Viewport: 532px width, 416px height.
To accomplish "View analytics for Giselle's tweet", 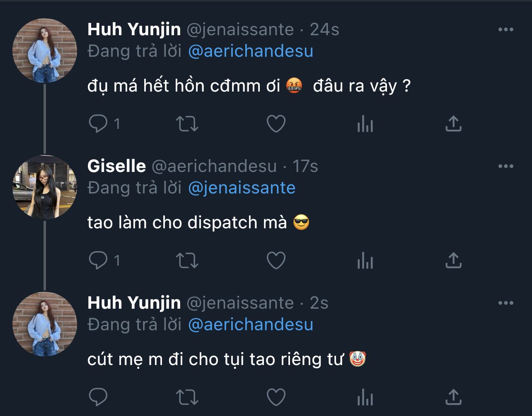I will 365,260.
